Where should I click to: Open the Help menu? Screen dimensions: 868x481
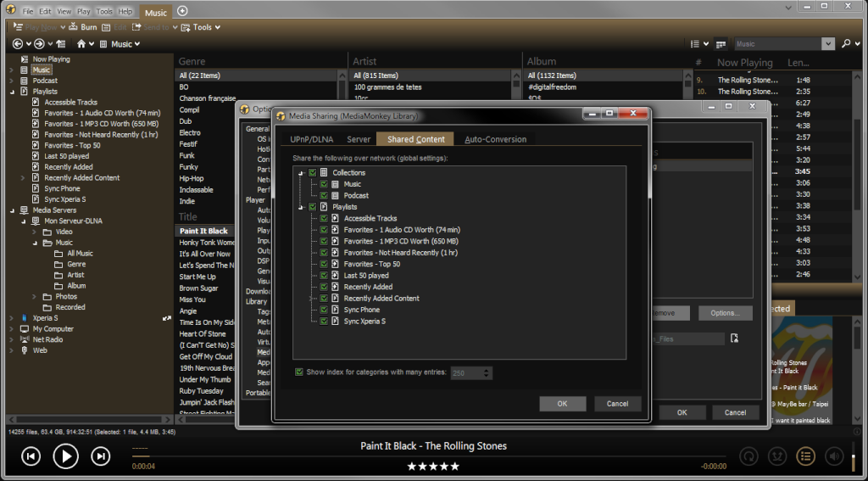(125, 11)
